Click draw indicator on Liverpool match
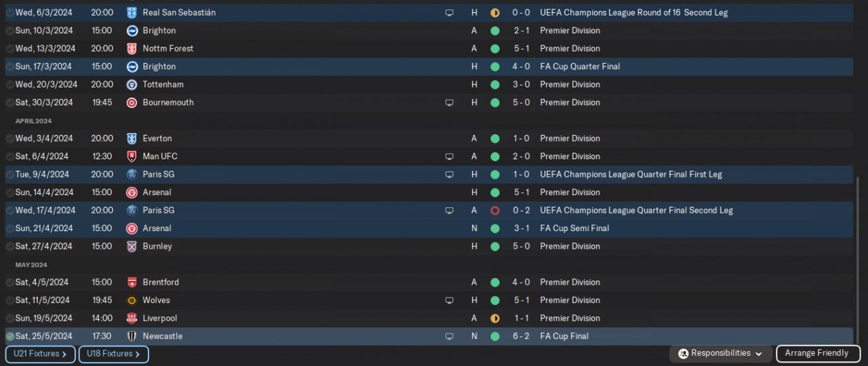This screenshot has width=868, height=366. 495,319
